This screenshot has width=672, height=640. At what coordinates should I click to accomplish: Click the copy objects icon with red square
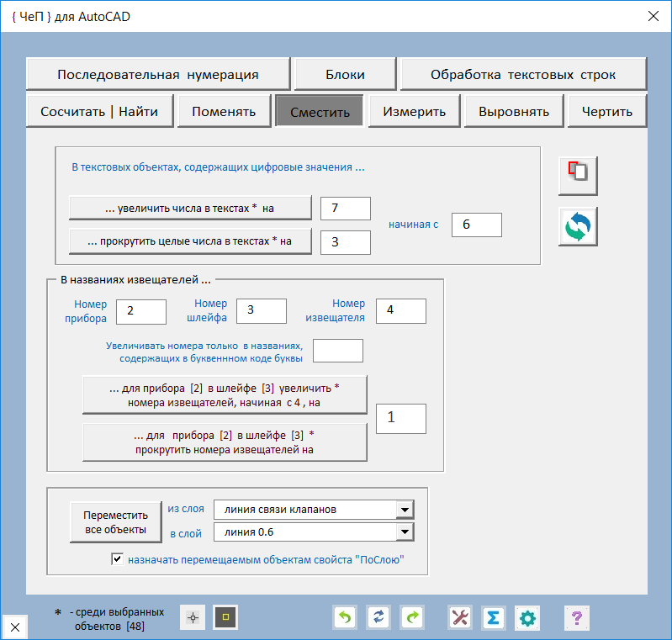click(578, 175)
